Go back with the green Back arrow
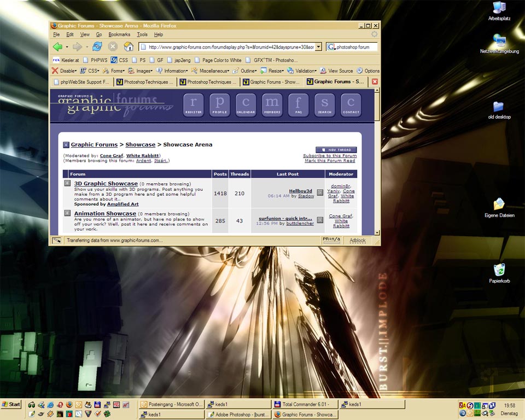 (x=57, y=47)
